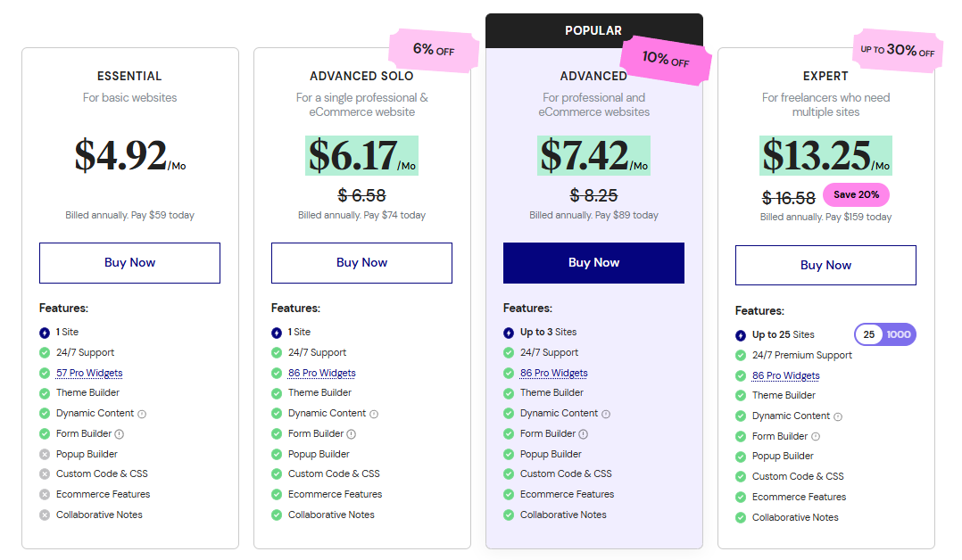The image size is (962, 560).
Task: Click Form Builder info icon in Advanced plan
Action: tap(584, 434)
